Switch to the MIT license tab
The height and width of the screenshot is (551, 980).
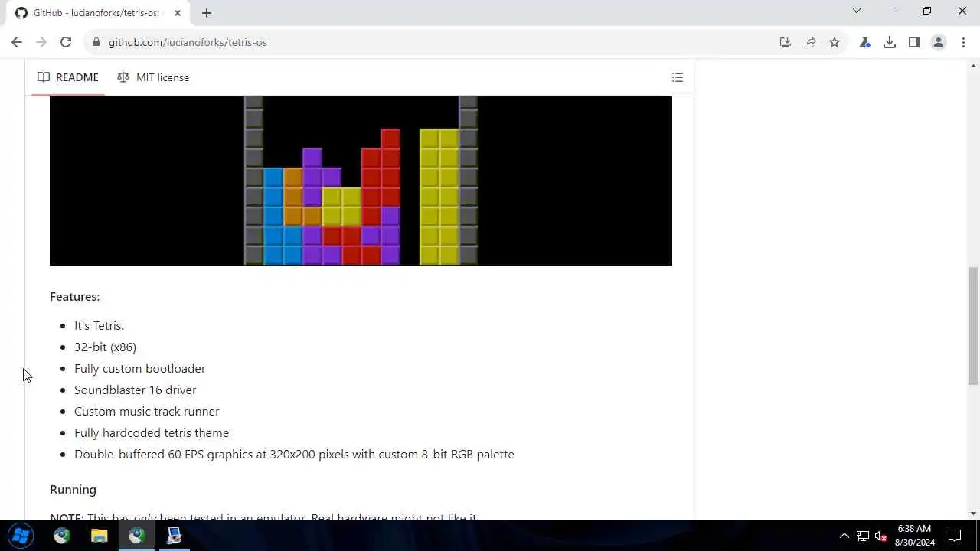tap(153, 77)
